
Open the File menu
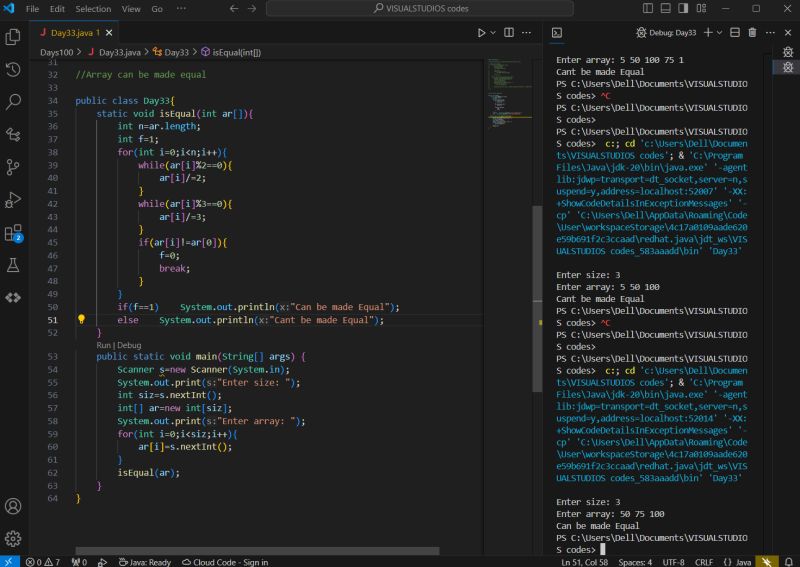click(x=32, y=9)
